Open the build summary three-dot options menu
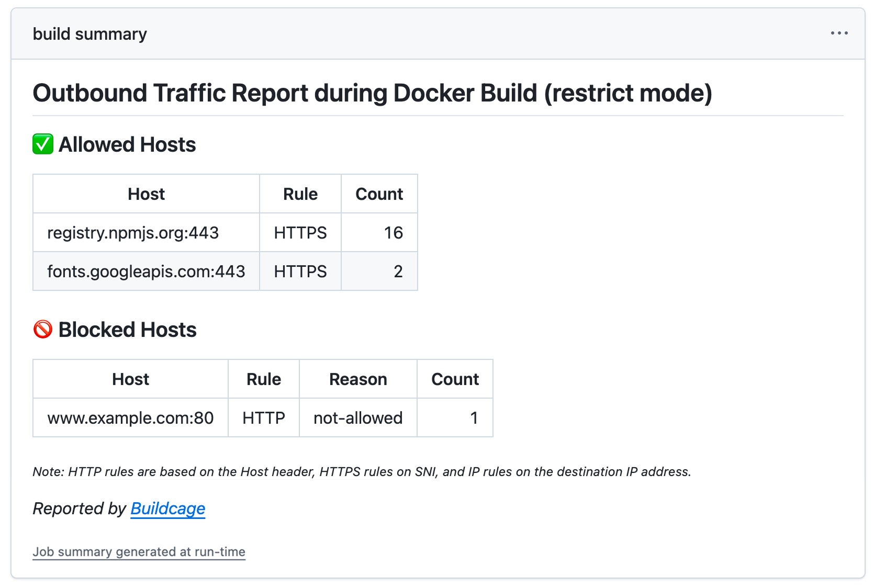The width and height of the screenshot is (874, 588). [839, 33]
